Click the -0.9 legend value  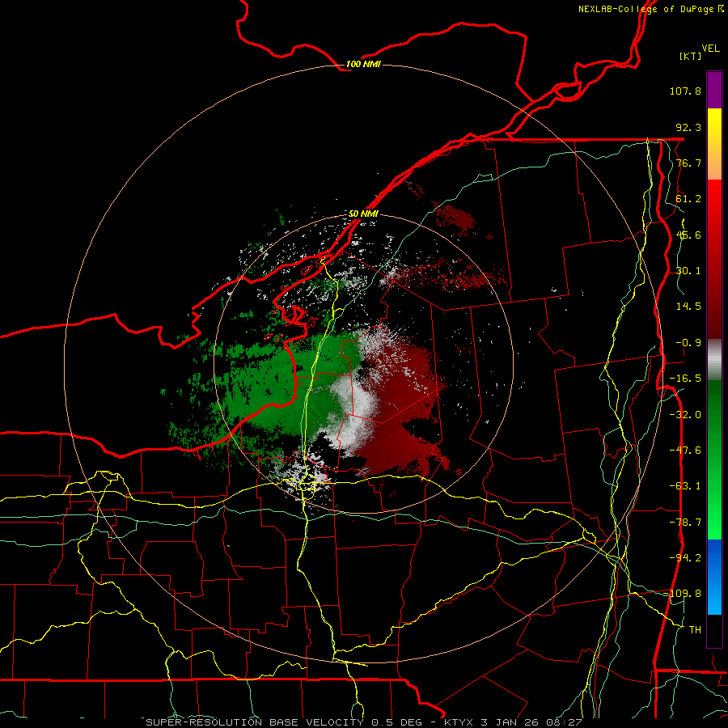click(x=688, y=343)
